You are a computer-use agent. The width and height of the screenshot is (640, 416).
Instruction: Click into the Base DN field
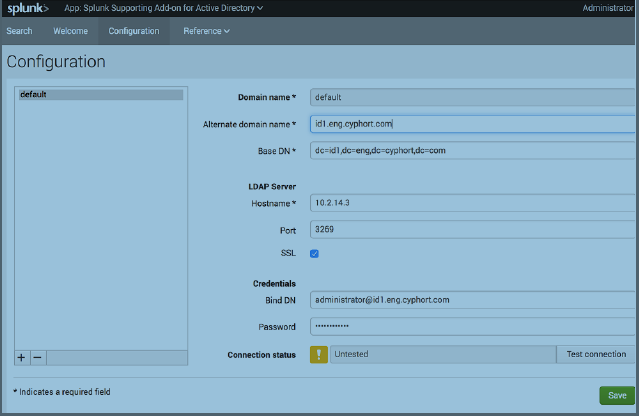coord(472,151)
